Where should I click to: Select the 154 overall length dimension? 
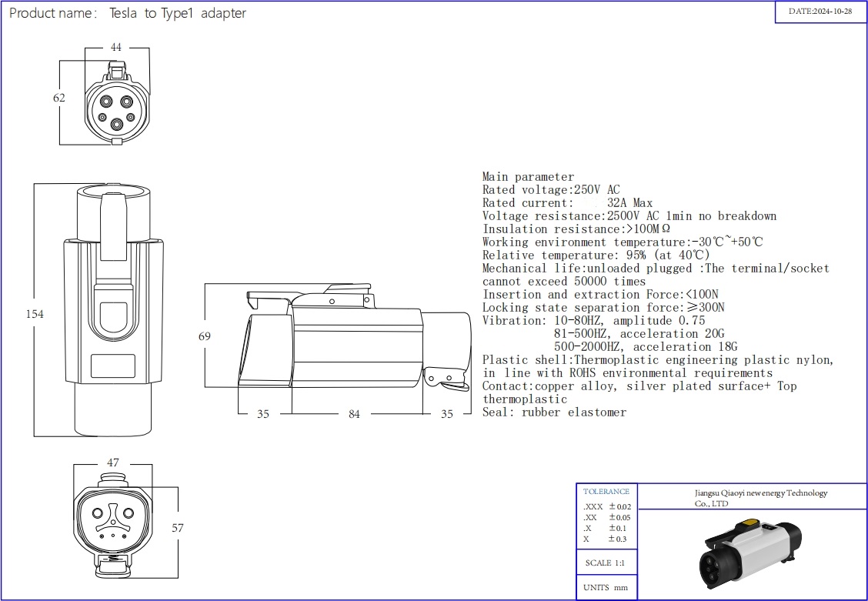tap(35, 314)
